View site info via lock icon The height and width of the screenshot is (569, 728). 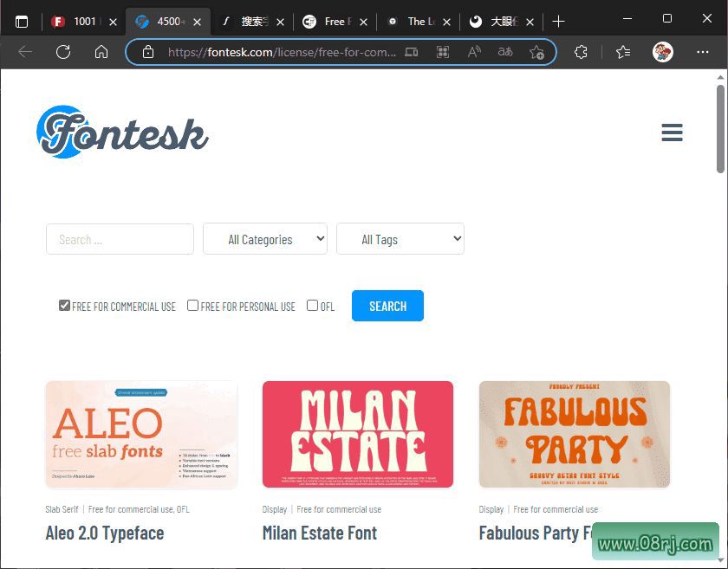pyautogui.click(x=148, y=52)
